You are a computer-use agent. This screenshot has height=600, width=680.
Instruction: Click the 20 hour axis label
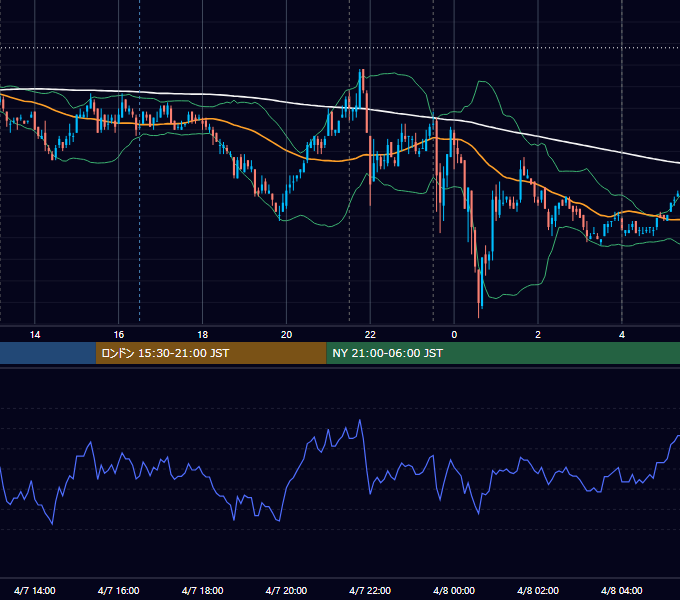pyautogui.click(x=286, y=335)
